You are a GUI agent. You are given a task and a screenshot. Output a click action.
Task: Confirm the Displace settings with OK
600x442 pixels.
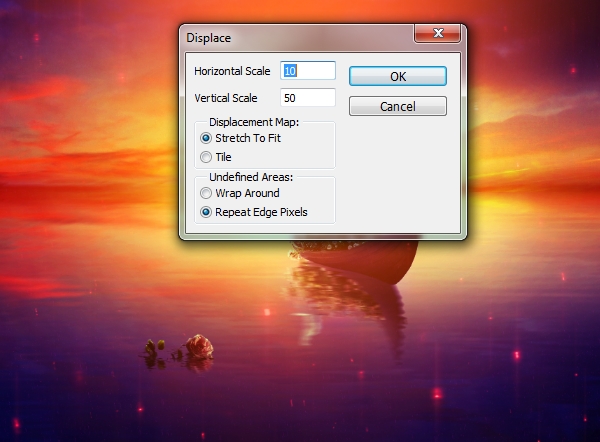pyautogui.click(x=398, y=76)
